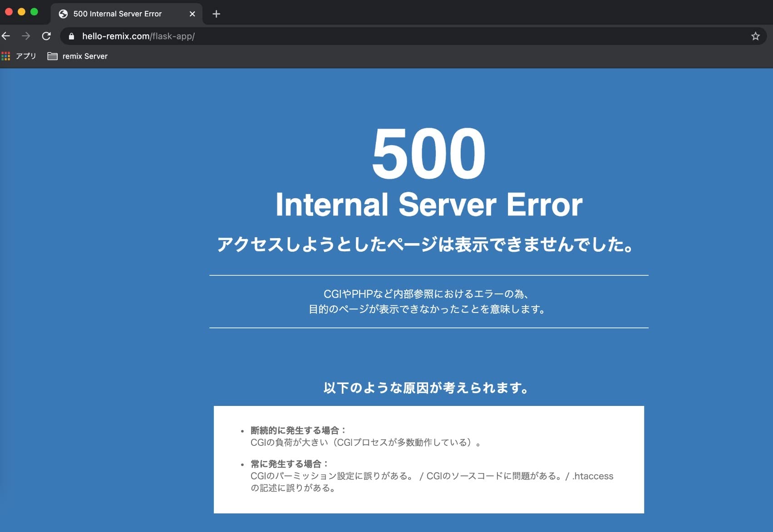Click the アプリ apps grid icon
Screen dimensions: 773x532
pos(6,56)
